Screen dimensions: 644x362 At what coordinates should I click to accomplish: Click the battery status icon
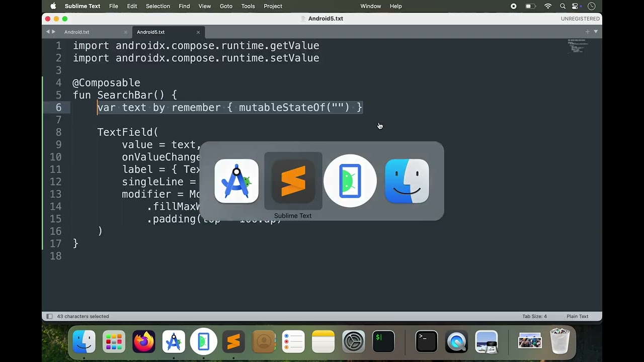(x=530, y=6)
